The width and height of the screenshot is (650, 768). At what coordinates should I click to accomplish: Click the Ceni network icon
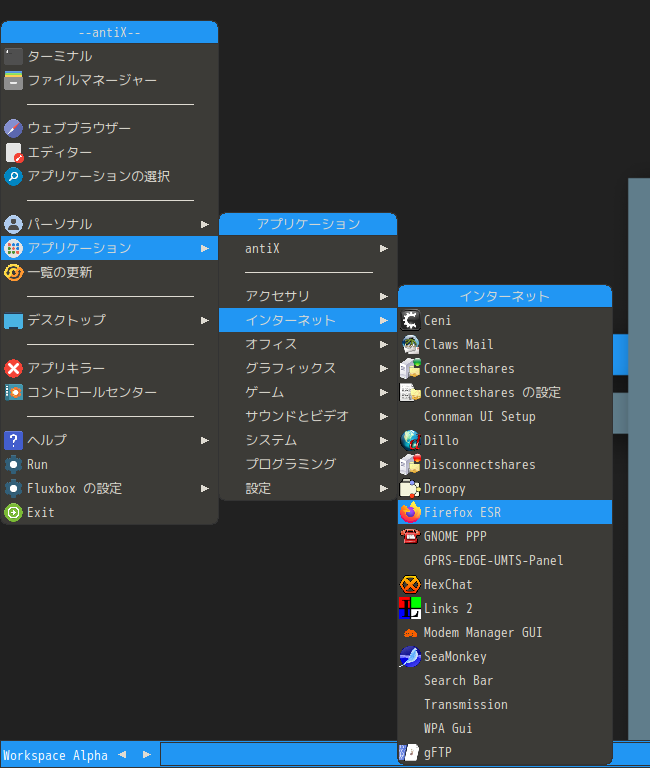point(410,320)
